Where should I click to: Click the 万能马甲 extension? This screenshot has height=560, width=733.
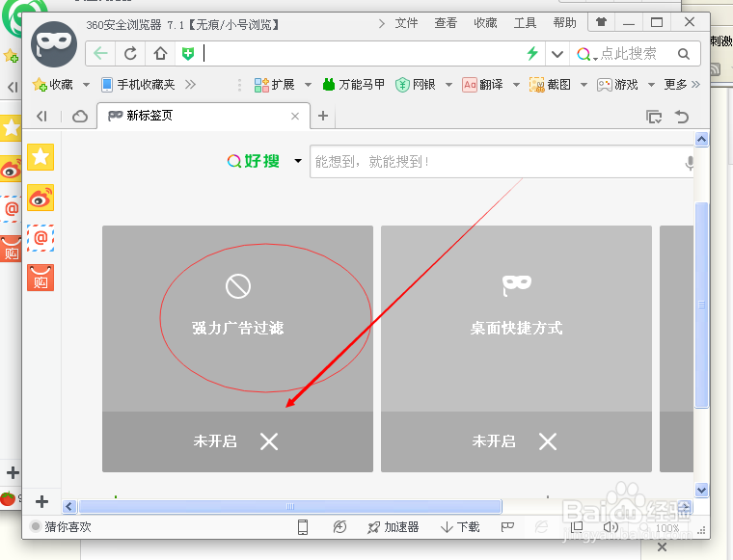(353, 85)
